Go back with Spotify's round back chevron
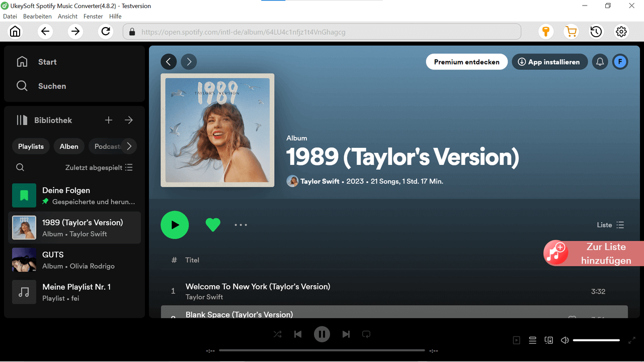The width and height of the screenshot is (644, 362). click(x=169, y=62)
